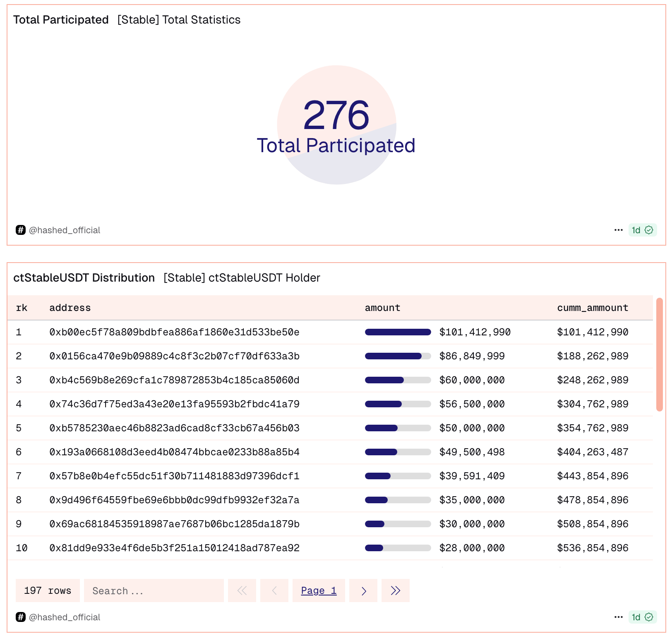The height and width of the screenshot is (636, 672).
Task: Click the 1d verified check badge in ctStableUSDT Distribution panel
Action: click(642, 617)
